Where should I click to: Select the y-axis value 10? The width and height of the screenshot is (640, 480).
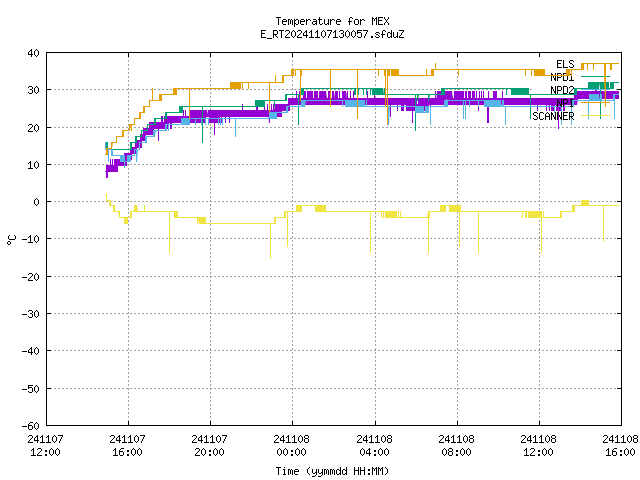click(x=33, y=165)
